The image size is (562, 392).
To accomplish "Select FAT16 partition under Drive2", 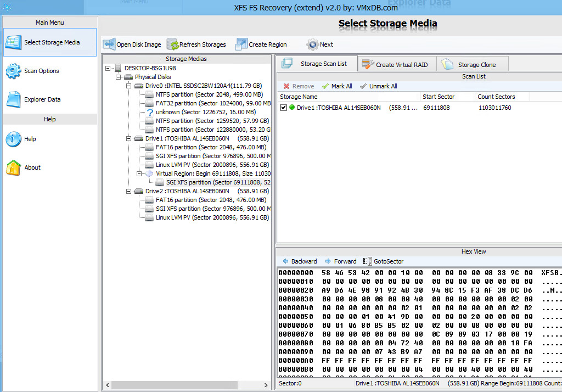I will 211,200.
